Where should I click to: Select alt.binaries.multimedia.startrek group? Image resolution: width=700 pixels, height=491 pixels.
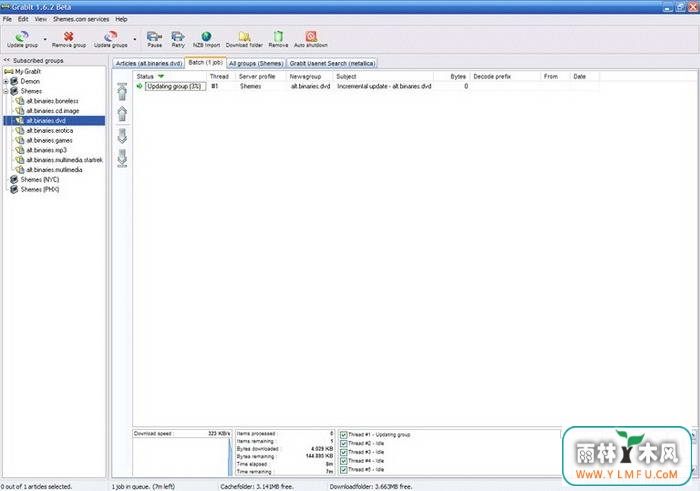(64, 160)
